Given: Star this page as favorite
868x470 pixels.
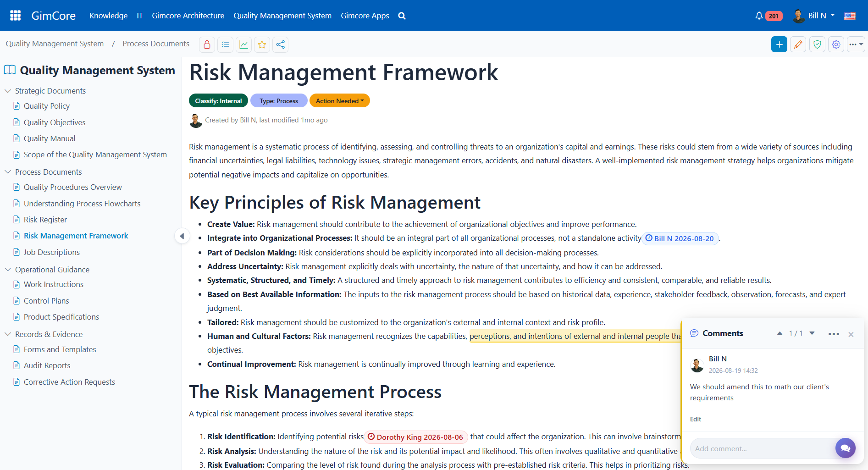Looking at the screenshot, I should [262, 44].
